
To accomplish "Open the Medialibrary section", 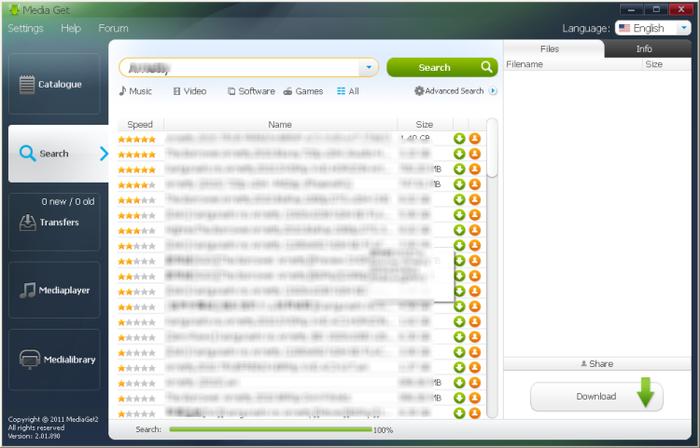I will [x=54, y=359].
